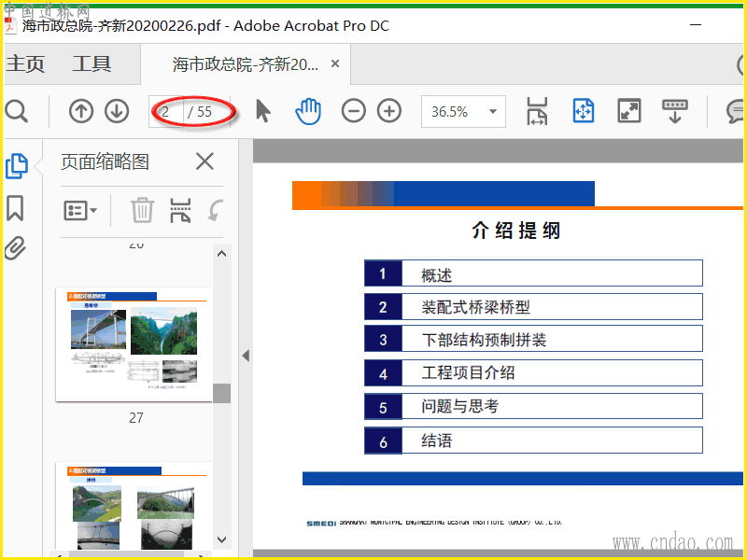Minimize the Acrobat window

[696, 24]
